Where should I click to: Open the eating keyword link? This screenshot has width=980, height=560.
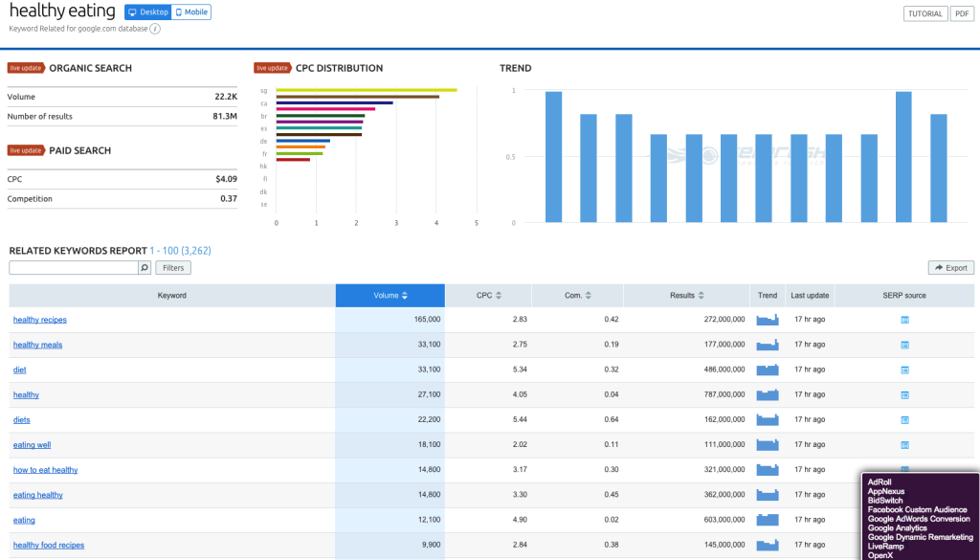24,520
